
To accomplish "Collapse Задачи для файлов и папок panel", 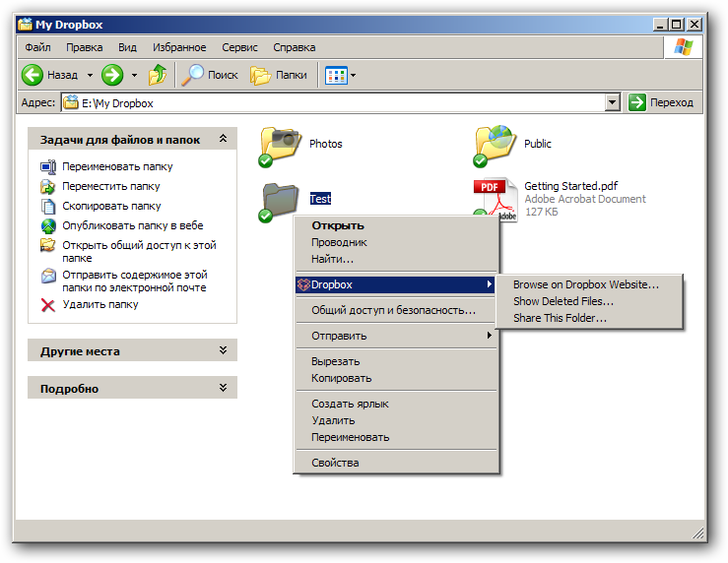I will pos(223,139).
